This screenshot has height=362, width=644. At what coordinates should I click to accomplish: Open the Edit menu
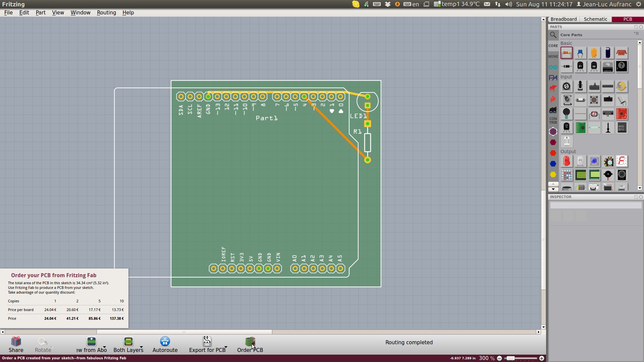point(24,12)
